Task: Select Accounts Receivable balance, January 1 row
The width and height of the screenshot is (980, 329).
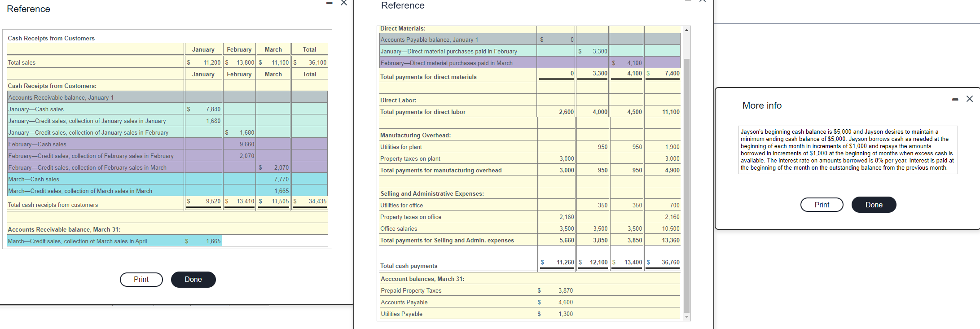Action: (x=167, y=97)
